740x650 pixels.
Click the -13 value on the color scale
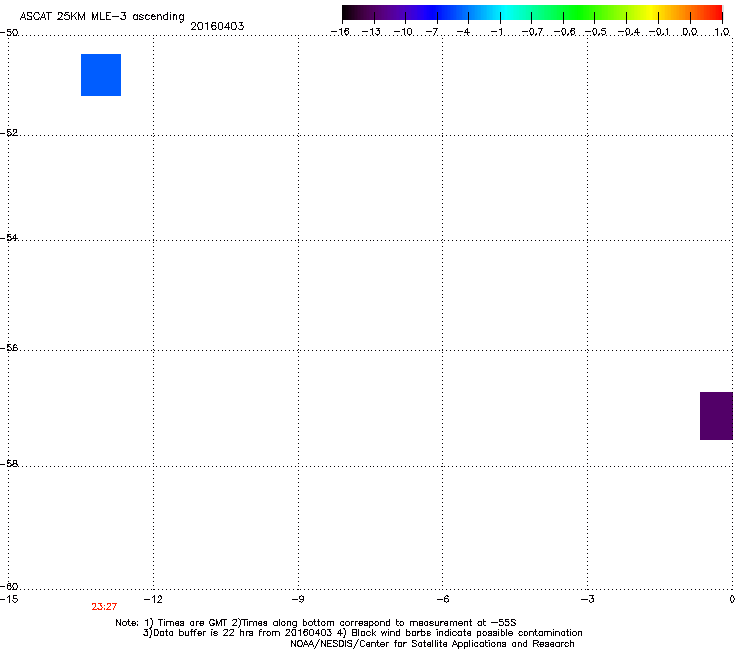point(371,32)
